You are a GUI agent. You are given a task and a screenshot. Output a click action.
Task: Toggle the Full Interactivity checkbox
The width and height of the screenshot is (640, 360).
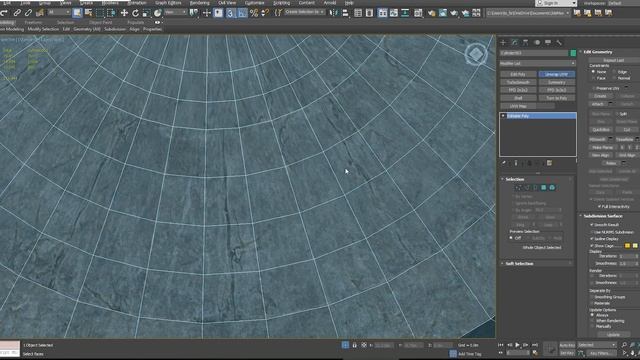600,207
